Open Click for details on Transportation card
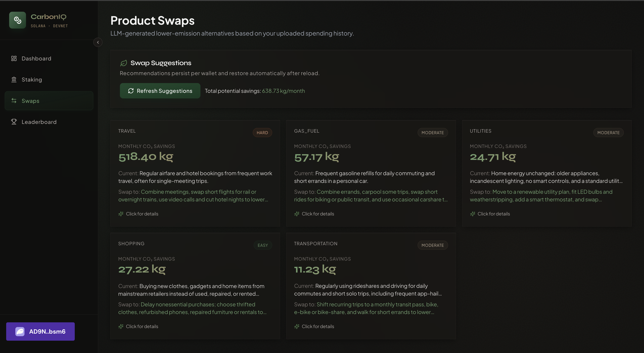The height and width of the screenshot is (353, 644). coord(318,326)
